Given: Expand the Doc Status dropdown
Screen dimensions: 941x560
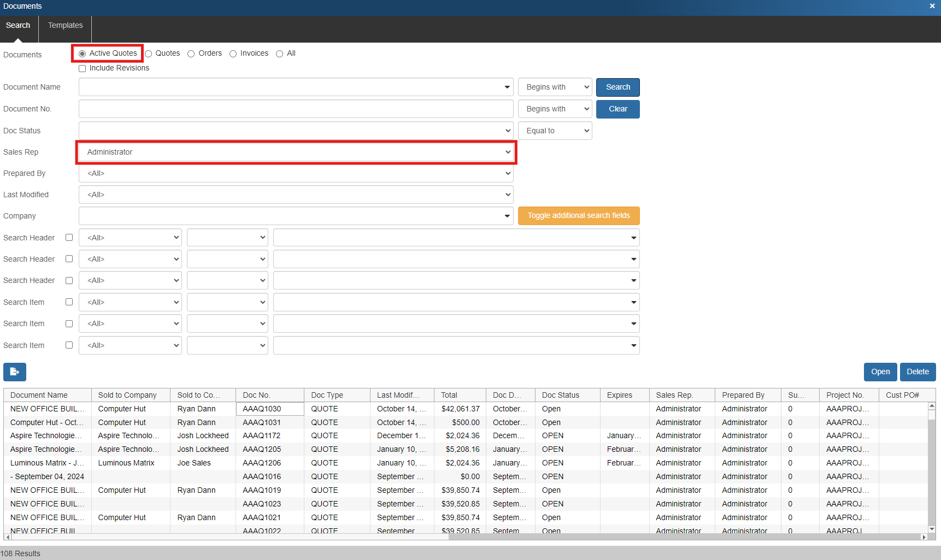Looking at the screenshot, I should tap(296, 131).
